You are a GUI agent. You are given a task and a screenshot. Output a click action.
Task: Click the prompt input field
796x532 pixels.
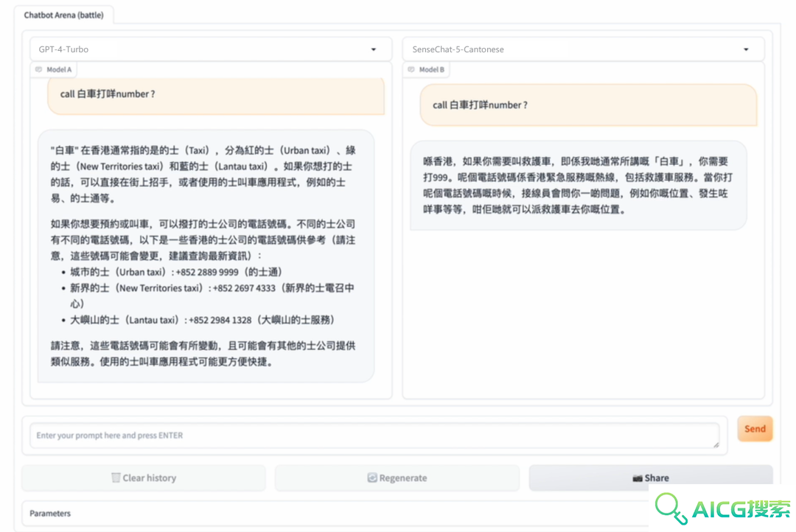374,435
